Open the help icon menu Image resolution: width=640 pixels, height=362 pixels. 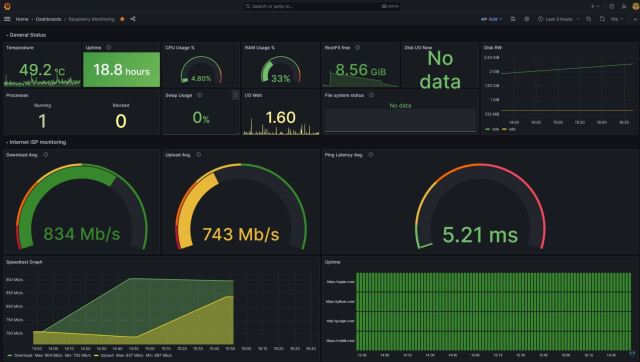click(x=611, y=6)
